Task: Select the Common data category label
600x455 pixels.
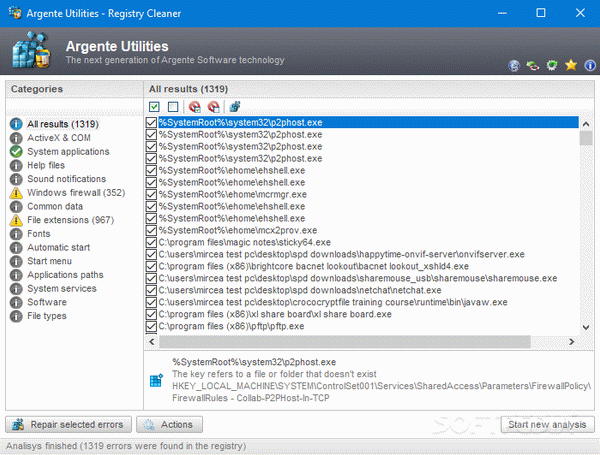Action: click(x=55, y=207)
